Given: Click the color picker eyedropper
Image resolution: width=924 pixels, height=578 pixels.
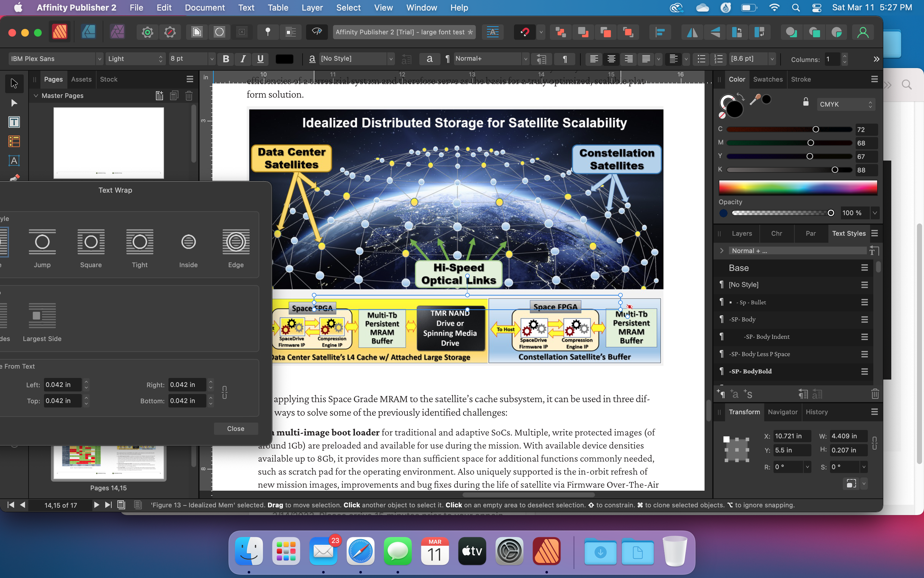Looking at the screenshot, I should [x=755, y=100].
